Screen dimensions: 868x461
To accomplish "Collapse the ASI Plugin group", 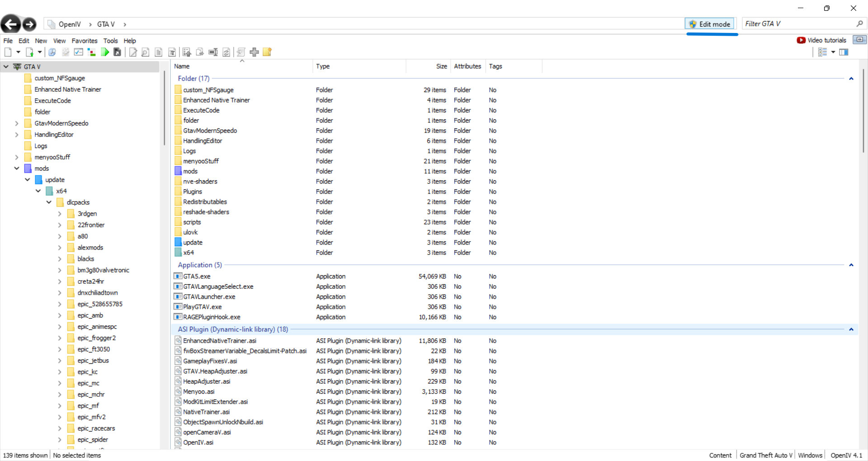I will [851, 329].
